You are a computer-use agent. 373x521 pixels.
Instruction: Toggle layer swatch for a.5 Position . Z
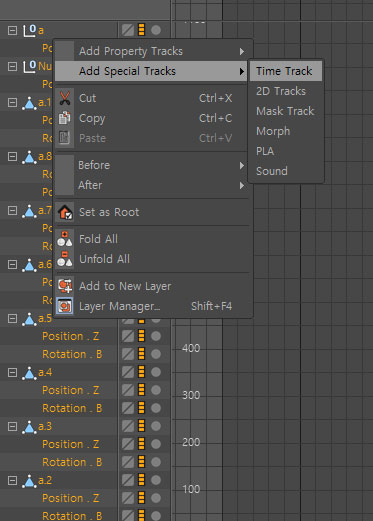click(128, 336)
